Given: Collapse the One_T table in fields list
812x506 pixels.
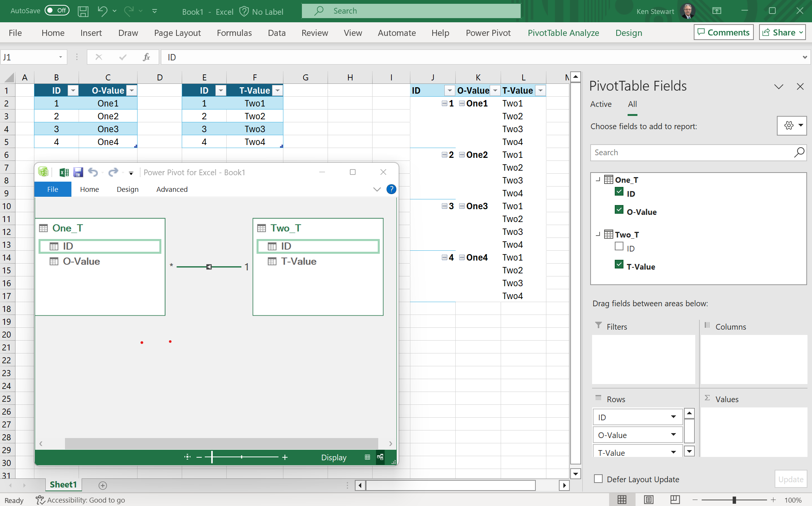Looking at the screenshot, I should 598,180.
